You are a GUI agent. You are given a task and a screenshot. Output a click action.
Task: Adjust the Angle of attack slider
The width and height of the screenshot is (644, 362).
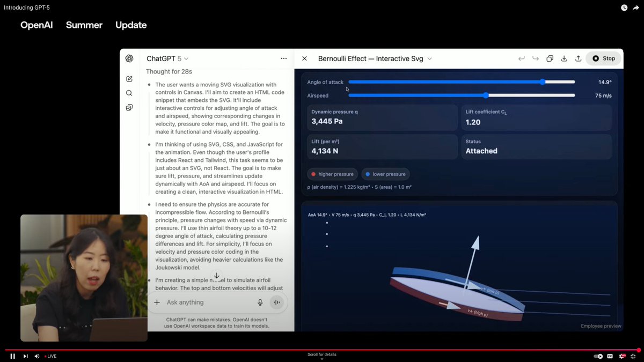pyautogui.click(x=462, y=82)
